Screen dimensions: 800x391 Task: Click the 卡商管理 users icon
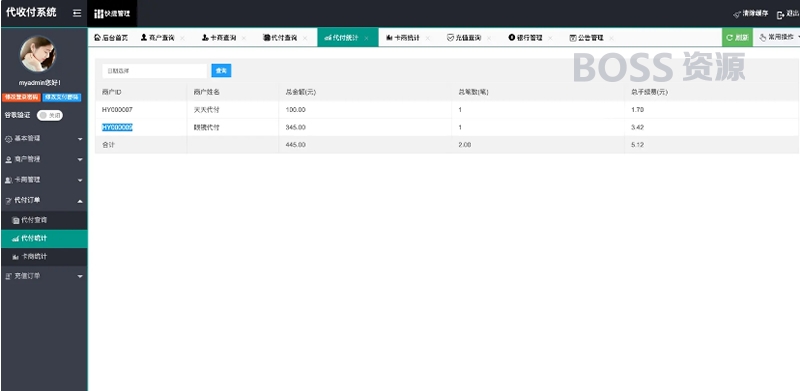pos(9,180)
